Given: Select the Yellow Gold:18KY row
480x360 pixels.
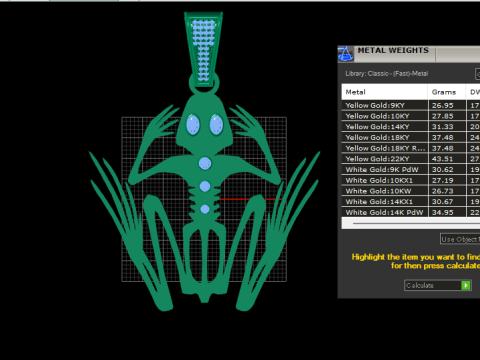Looking at the screenshot, I should pyautogui.click(x=411, y=137).
